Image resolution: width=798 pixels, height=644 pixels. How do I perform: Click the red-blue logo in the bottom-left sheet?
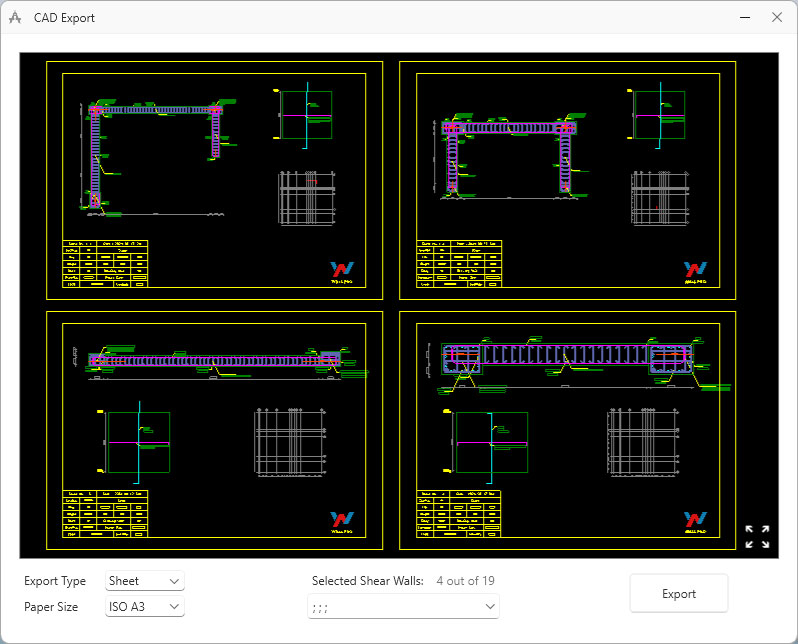[342, 521]
